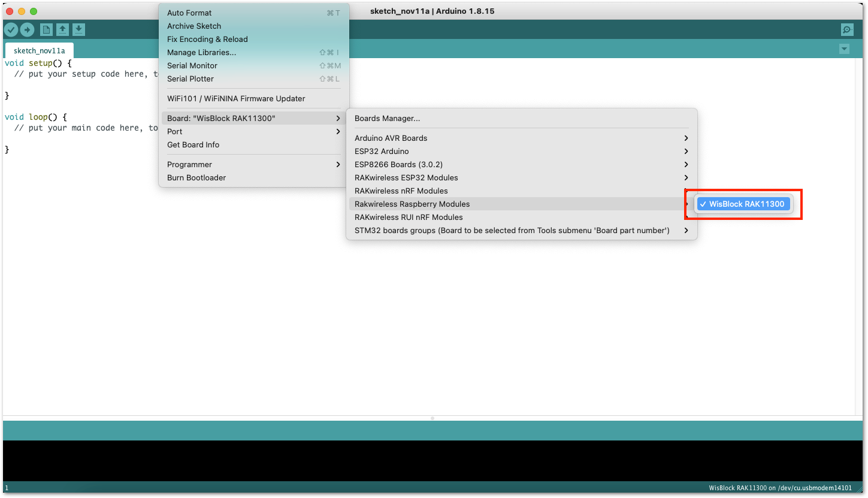The width and height of the screenshot is (868, 498).
Task: Click board and port status text at bottom
Action: point(779,488)
